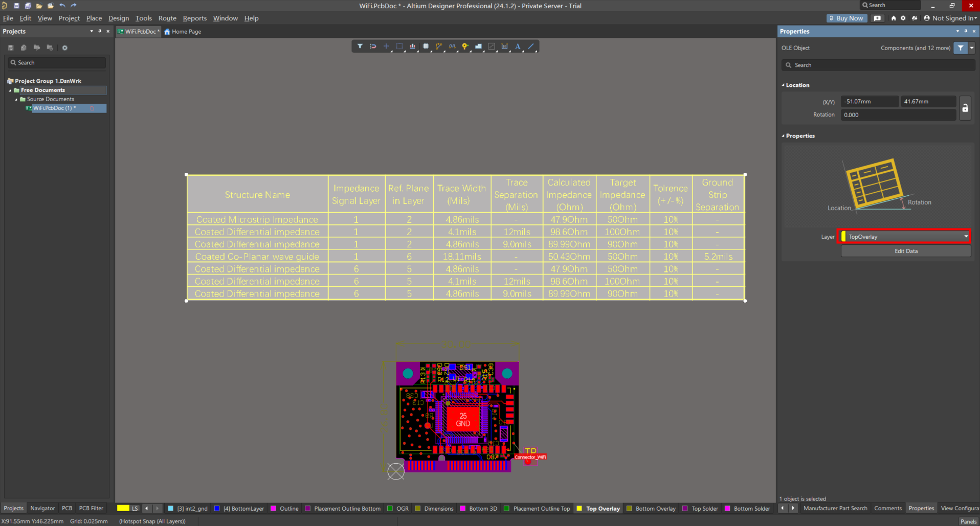Toggle the Properties selection filter button

[961, 48]
